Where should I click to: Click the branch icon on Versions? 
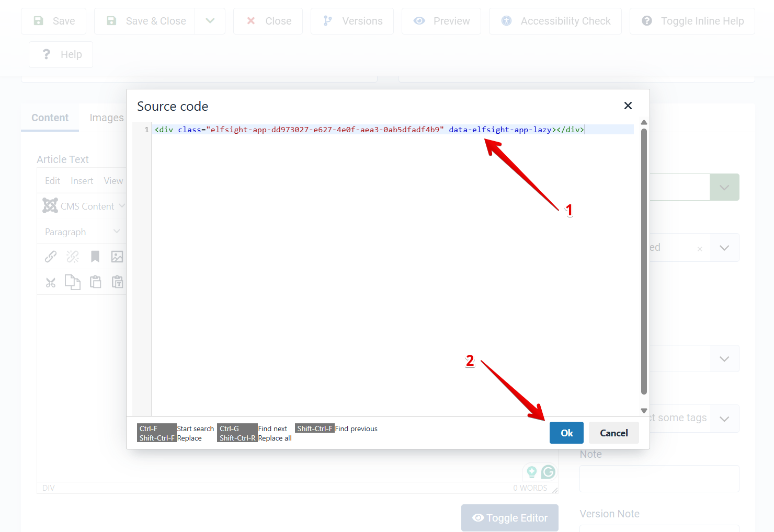327,21
